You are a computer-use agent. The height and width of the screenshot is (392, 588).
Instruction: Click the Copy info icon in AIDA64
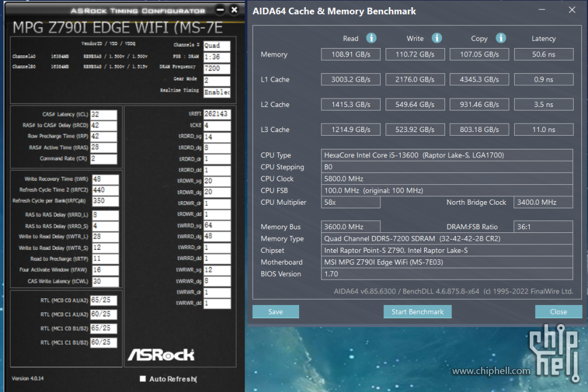click(501, 38)
